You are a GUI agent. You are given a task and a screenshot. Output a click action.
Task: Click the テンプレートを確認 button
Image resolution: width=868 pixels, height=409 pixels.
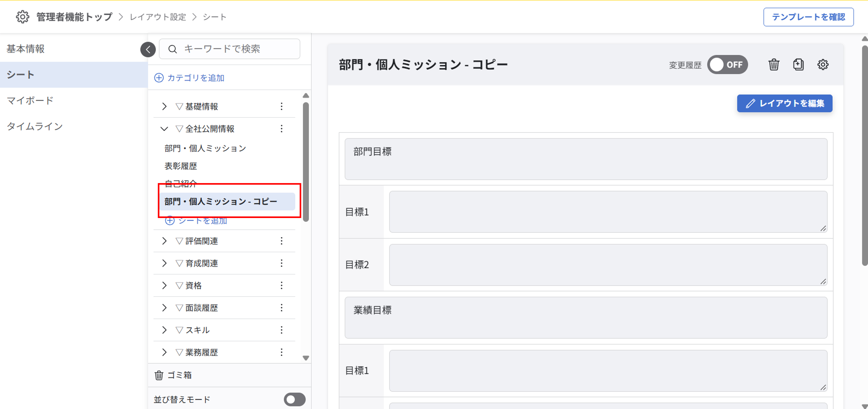808,17
